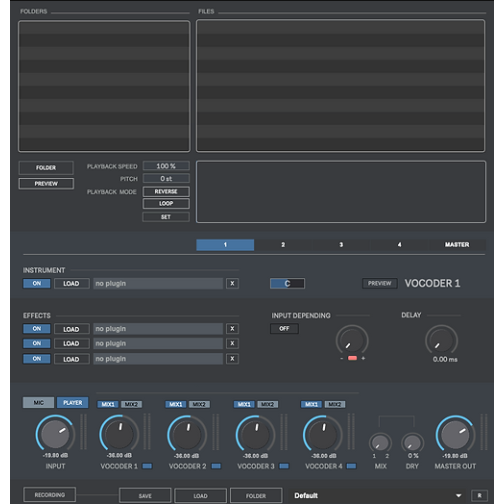Start RECORDING with the bottom button

click(50, 495)
